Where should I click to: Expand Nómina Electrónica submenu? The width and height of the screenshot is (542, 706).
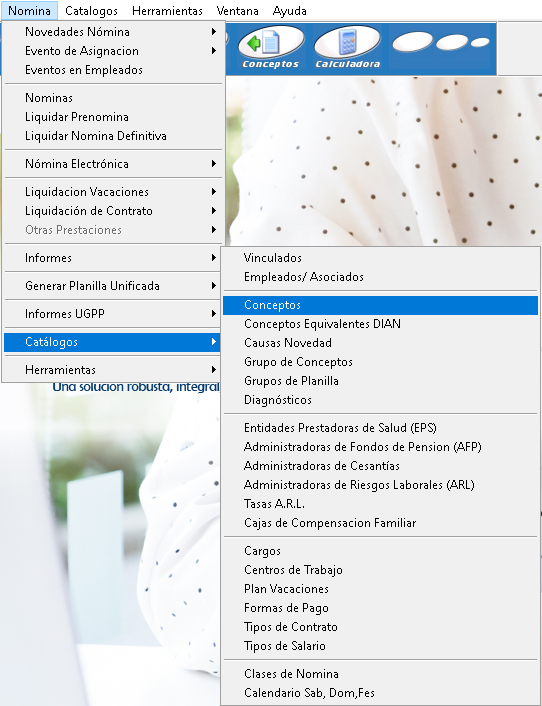[112, 164]
